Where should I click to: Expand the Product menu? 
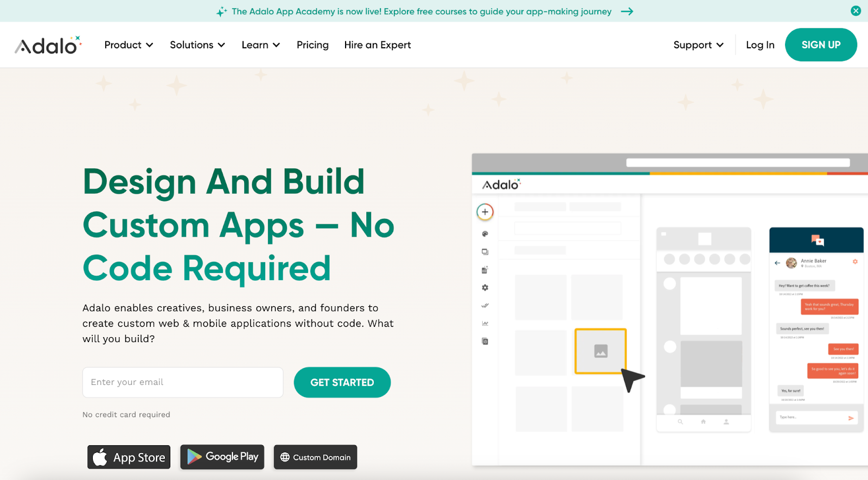pos(129,45)
